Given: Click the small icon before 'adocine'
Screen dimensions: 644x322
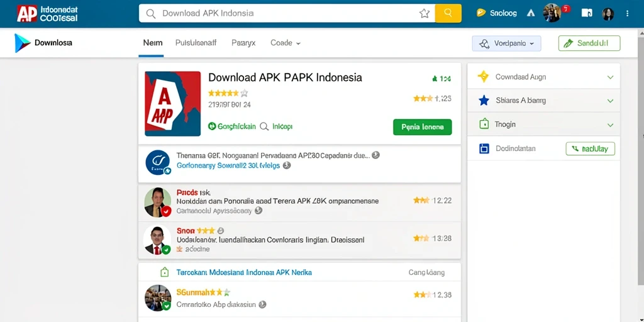Looking at the screenshot, I should (179, 249).
